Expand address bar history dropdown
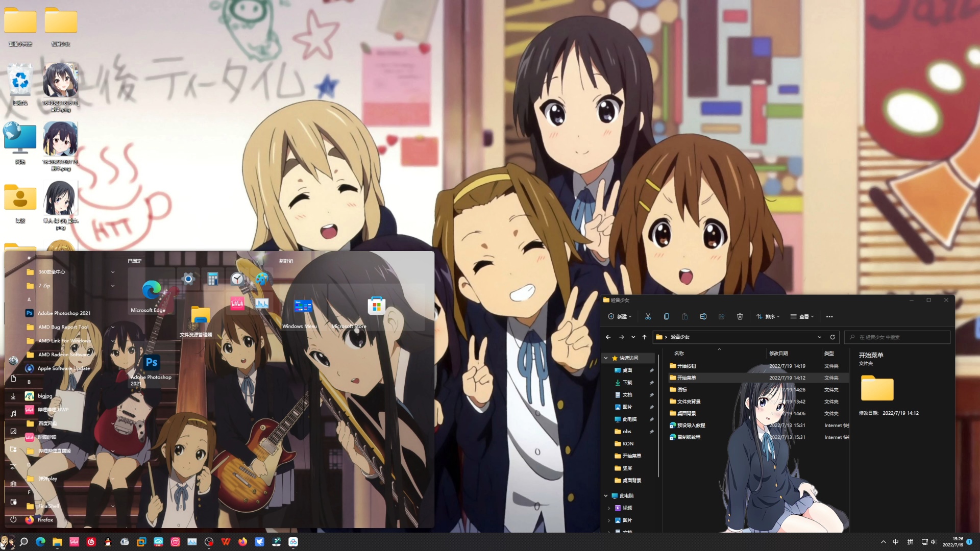The image size is (980, 551). pos(819,337)
